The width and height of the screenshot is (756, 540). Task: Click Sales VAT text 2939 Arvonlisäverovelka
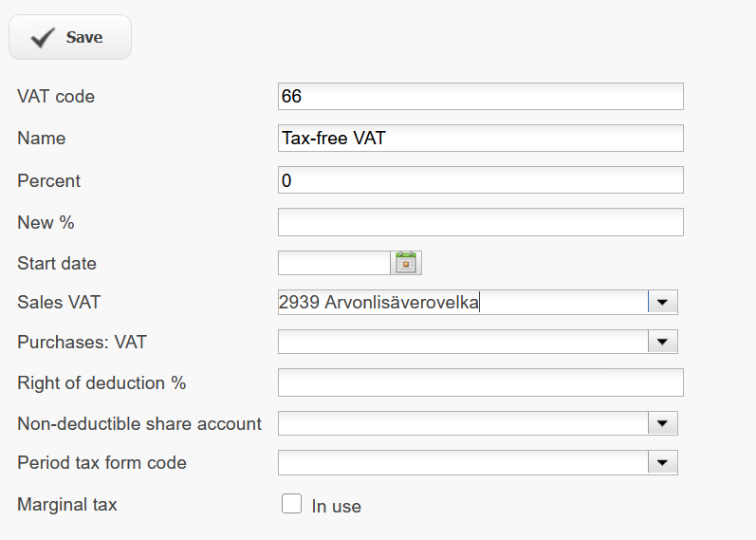[378, 302]
